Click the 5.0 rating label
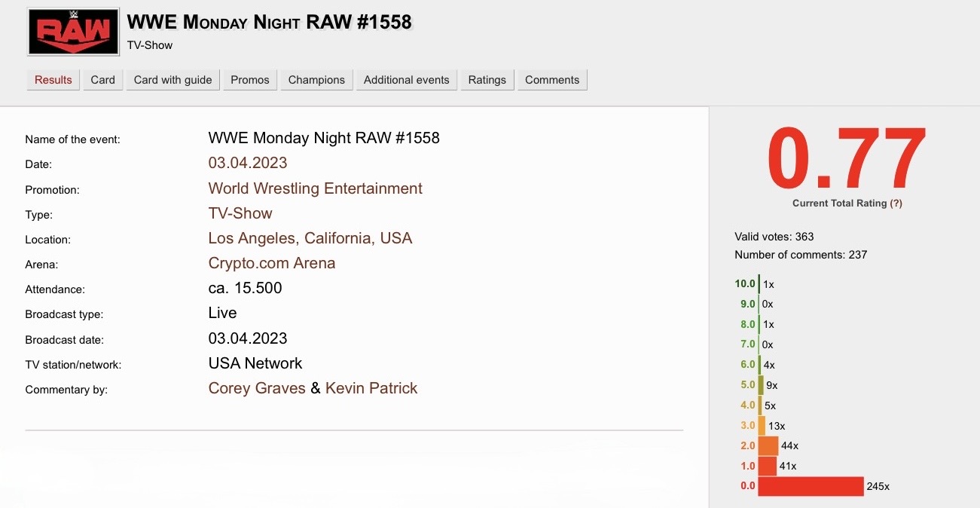 (747, 385)
